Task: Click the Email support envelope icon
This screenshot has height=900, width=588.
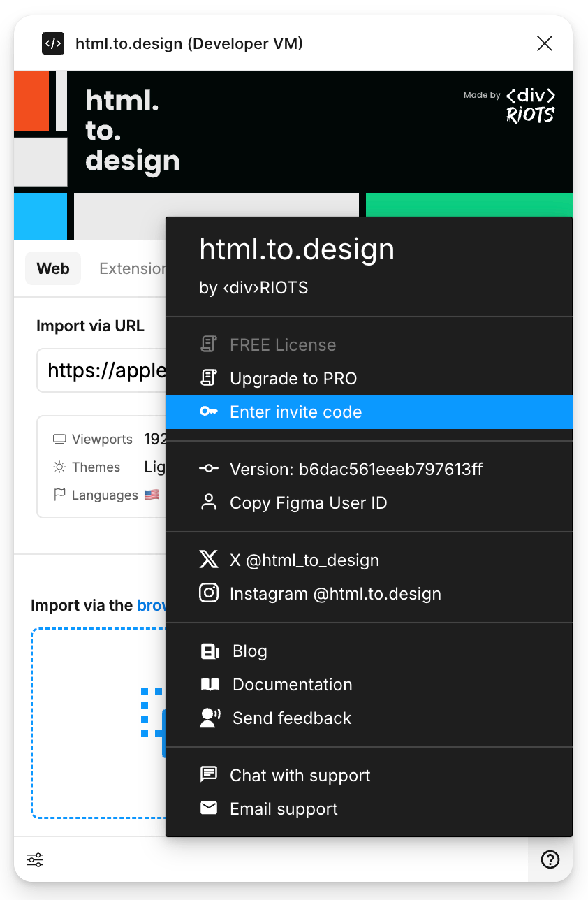Action: point(209,808)
